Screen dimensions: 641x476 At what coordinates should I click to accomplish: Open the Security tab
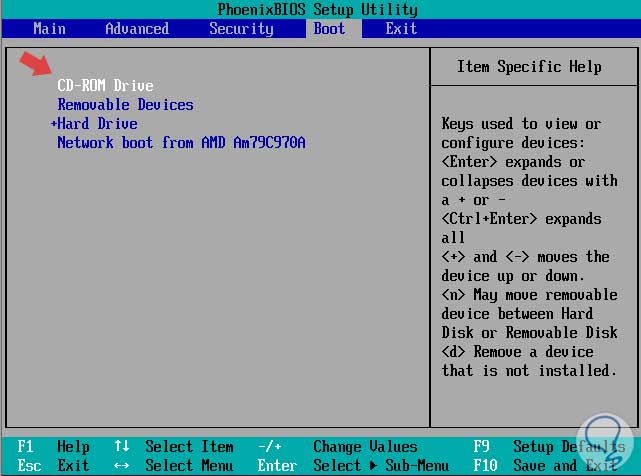(241, 29)
